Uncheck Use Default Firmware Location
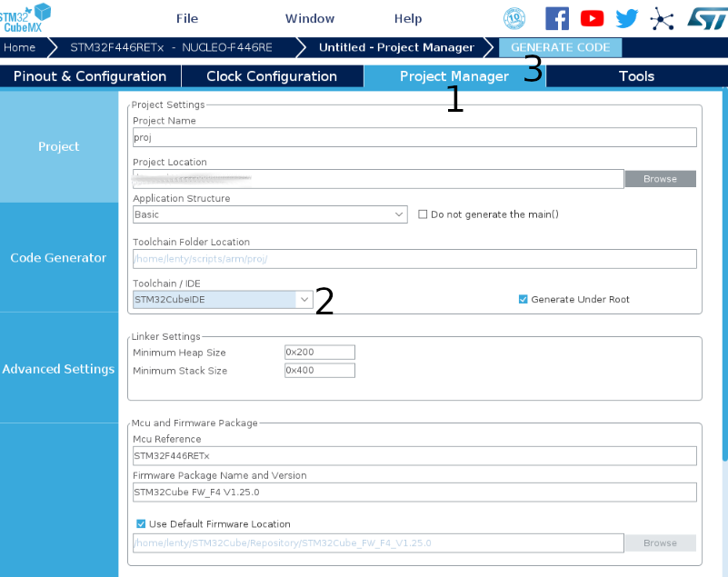The width and height of the screenshot is (728, 577). click(x=141, y=524)
